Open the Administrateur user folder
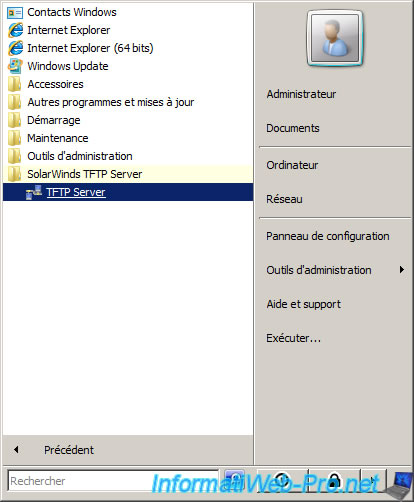This screenshot has width=414, height=502. coord(301,94)
